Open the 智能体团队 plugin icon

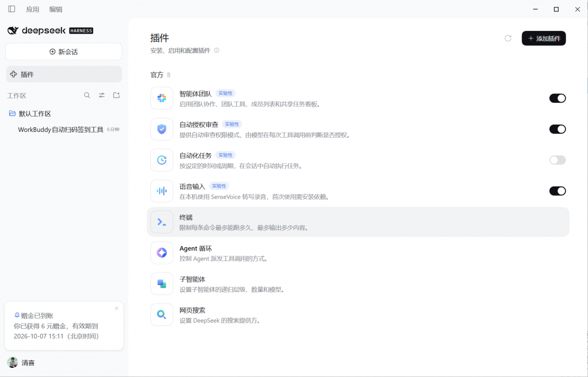[161, 98]
